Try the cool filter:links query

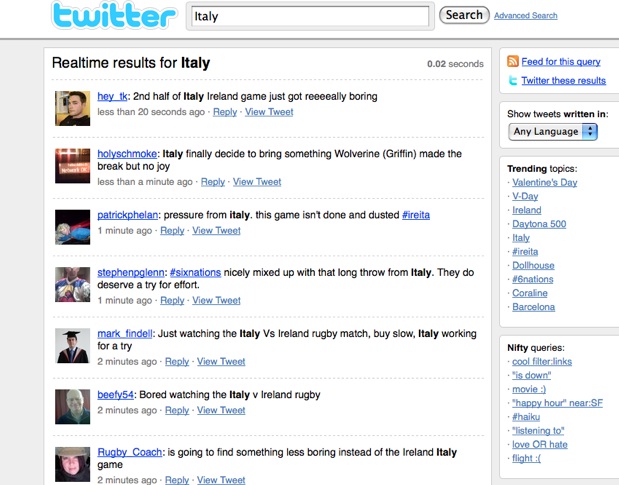pyautogui.click(x=542, y=361)
